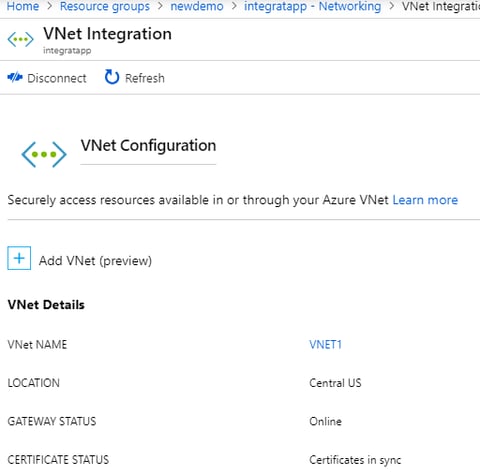Go to Resource groups breadcrumb
The height and width of the screenshot is (475, 480).
[x=105, y=6]
